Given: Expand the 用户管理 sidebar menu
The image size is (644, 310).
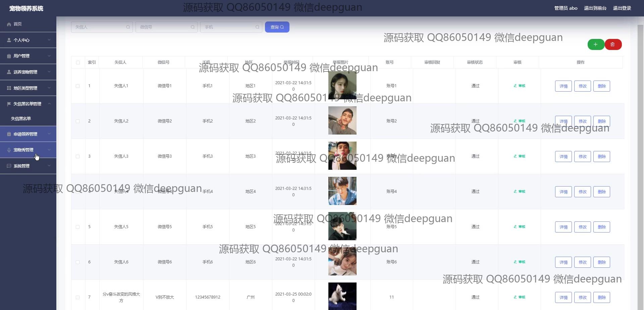Looking at the screenshot, I should click(28, 56).
